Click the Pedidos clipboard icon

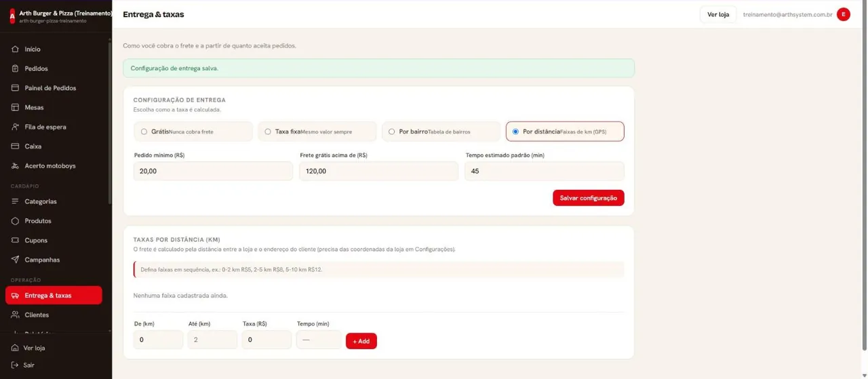16,68
